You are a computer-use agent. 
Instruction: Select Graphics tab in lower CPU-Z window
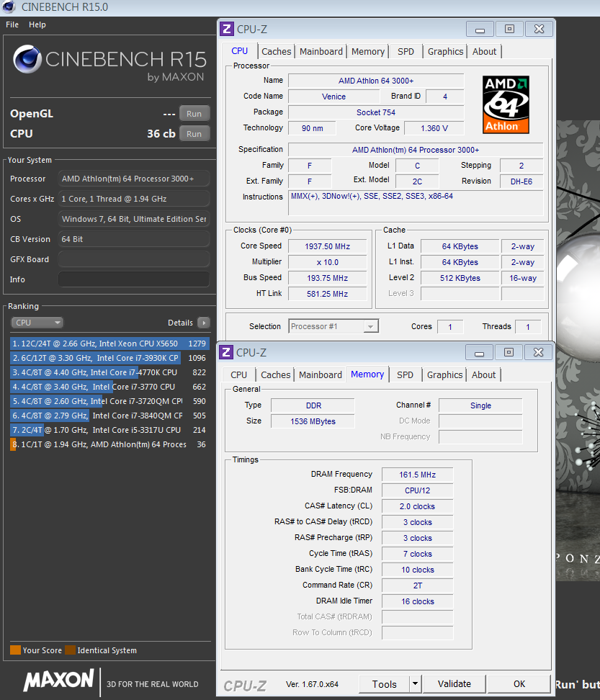click(x=444, y=375)
